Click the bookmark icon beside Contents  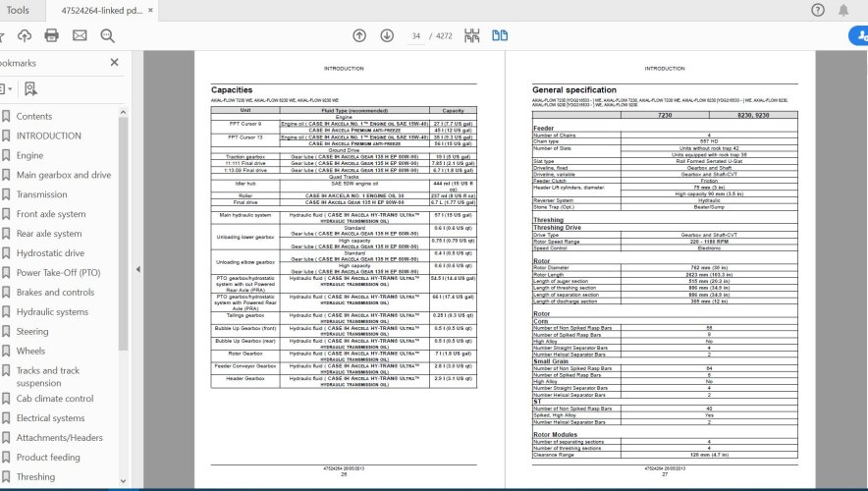[6, 116]
